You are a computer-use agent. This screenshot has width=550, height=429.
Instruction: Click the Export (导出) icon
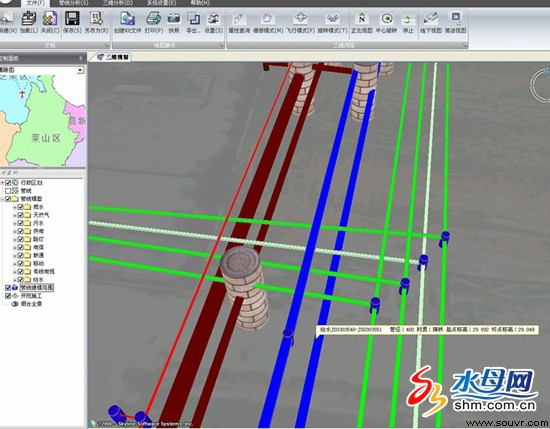coord(193,18)
